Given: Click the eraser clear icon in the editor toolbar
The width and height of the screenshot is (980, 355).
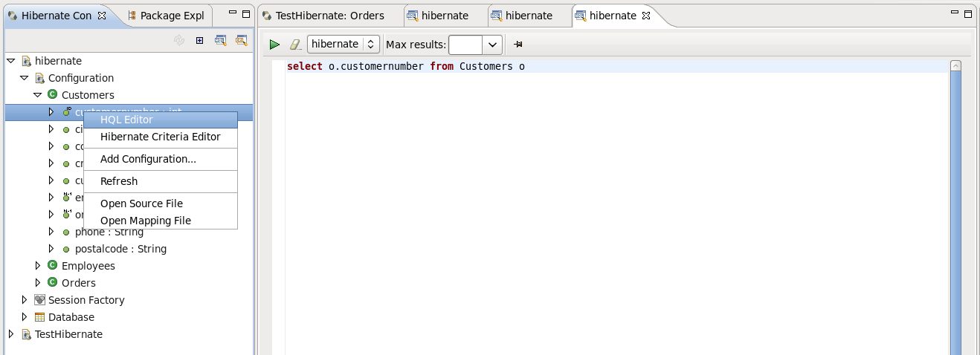Looking at the screenshot, I should coord(295,45).
